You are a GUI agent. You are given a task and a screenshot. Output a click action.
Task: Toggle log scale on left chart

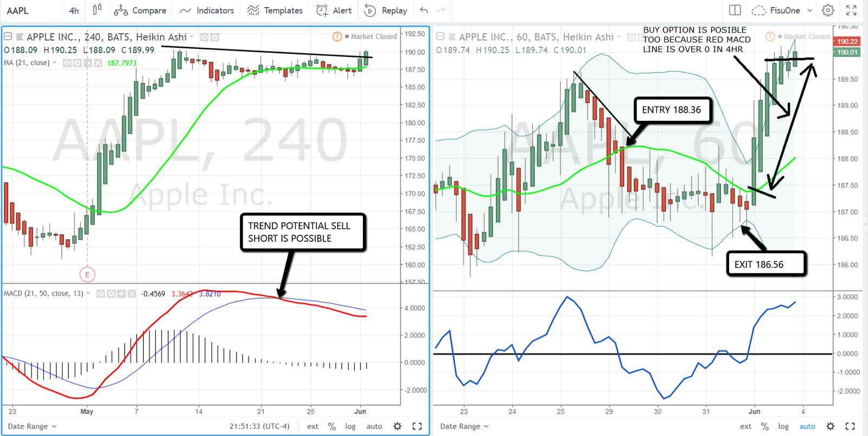point(350,426)
